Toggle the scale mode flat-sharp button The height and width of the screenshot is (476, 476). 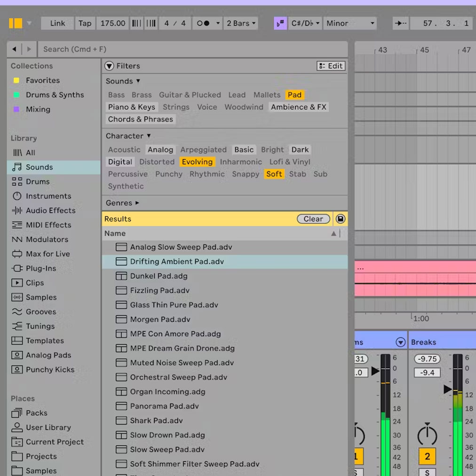(280, 23)
